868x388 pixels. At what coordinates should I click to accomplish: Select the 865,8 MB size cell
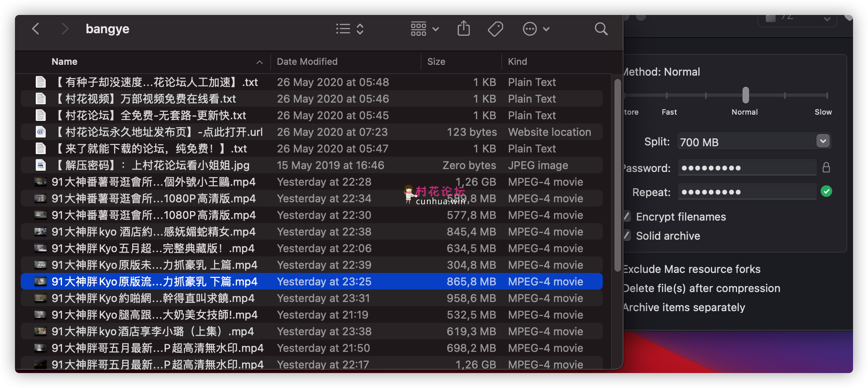pyautogui.click(x=471, y=282)
